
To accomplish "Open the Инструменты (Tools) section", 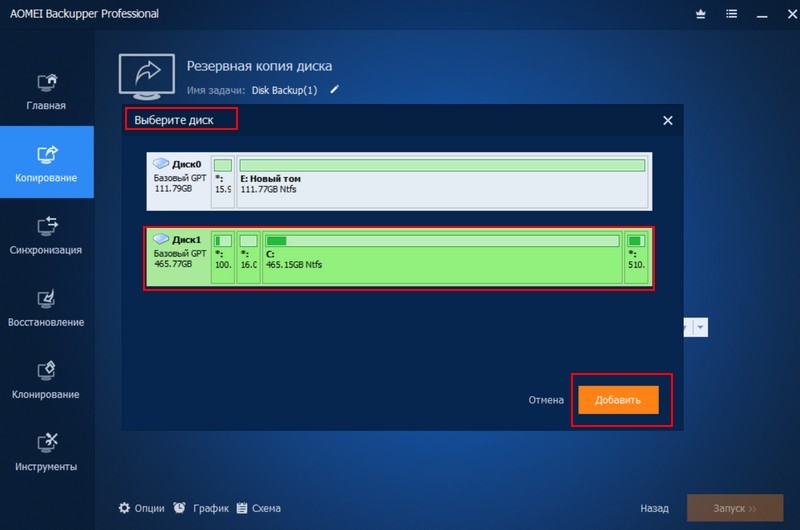I will click(x=47, y=451).
